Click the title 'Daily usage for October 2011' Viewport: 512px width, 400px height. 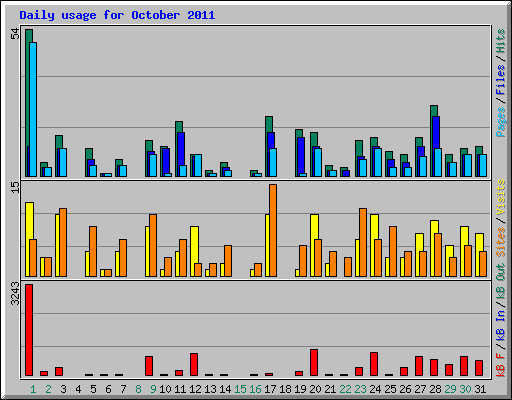point(117,15)
